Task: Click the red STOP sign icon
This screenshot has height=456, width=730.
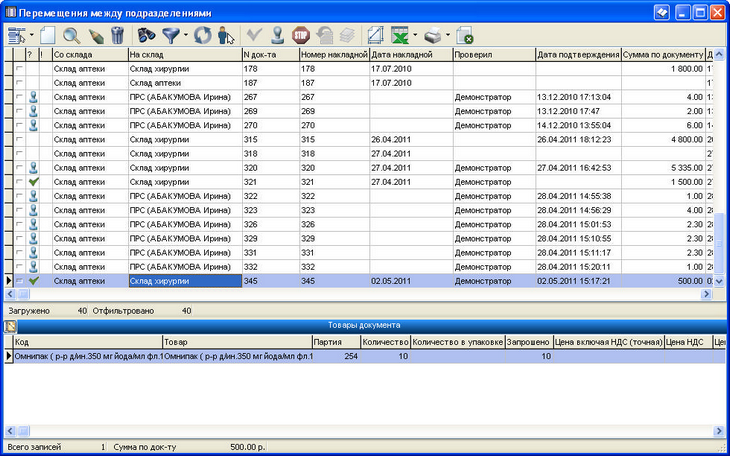Action: tap(301, 35)
